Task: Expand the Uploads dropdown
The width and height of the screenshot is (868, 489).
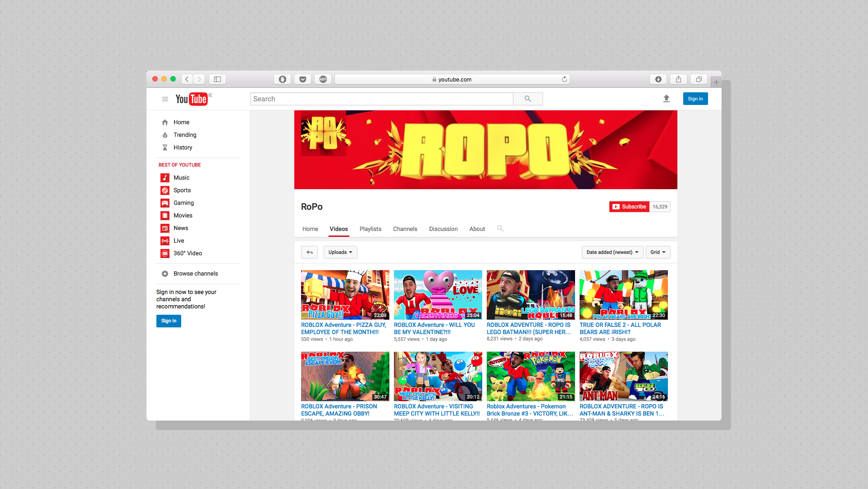Action: 340,252
